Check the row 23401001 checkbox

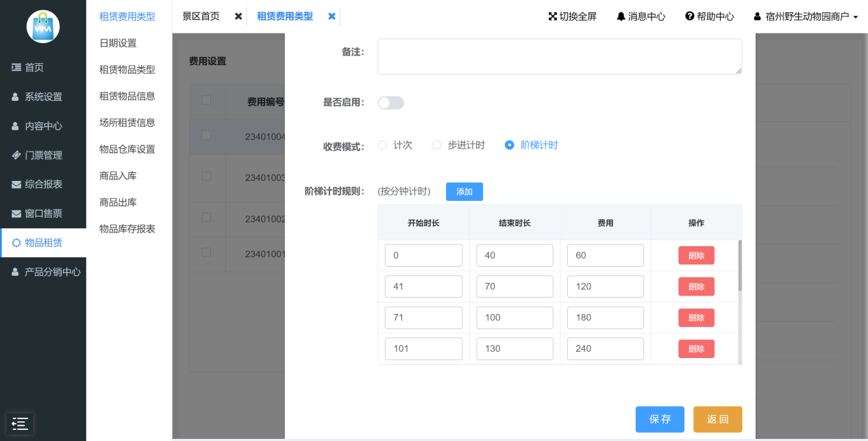click(206, 252)
